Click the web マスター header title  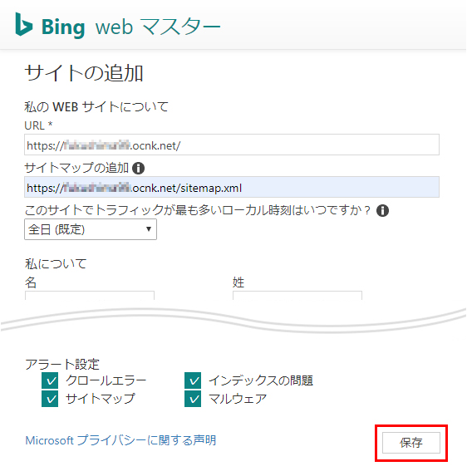coord(158,27)
